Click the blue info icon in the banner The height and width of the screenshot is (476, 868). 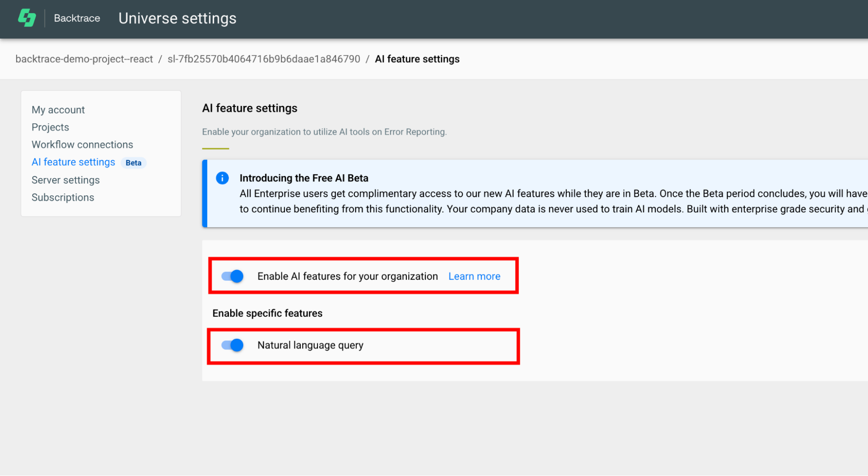click(222, 178)
